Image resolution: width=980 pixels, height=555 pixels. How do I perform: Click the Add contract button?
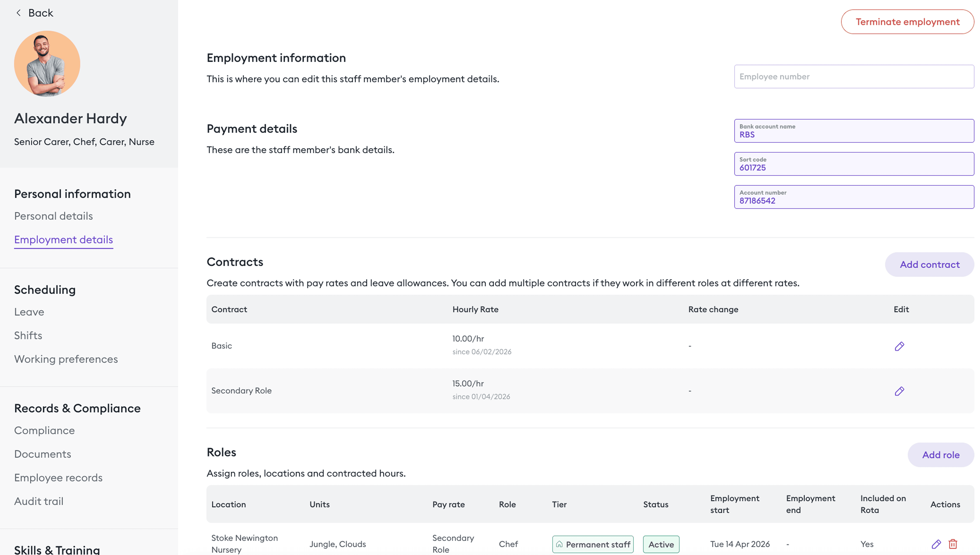click(x=929, y=264)
